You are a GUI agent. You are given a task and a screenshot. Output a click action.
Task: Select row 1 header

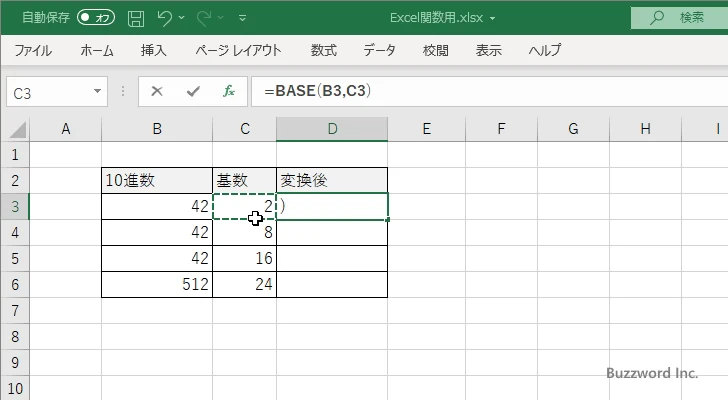pos(15,155)
